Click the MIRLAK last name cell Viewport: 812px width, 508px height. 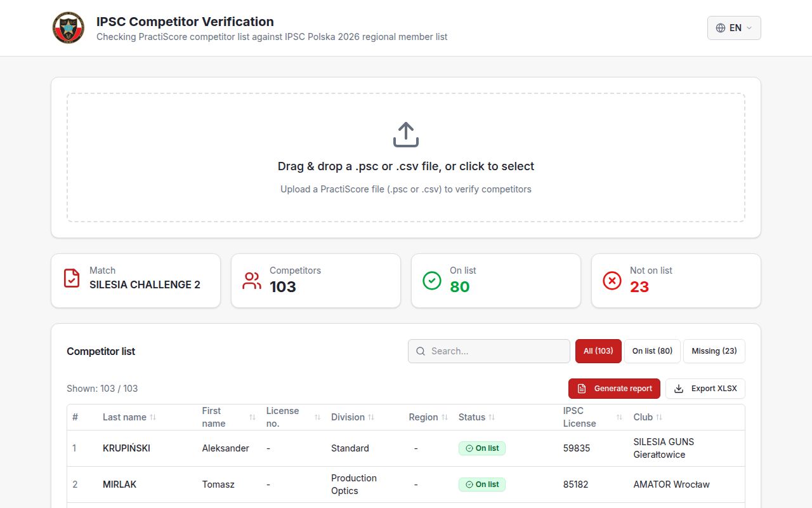[120, 485]
